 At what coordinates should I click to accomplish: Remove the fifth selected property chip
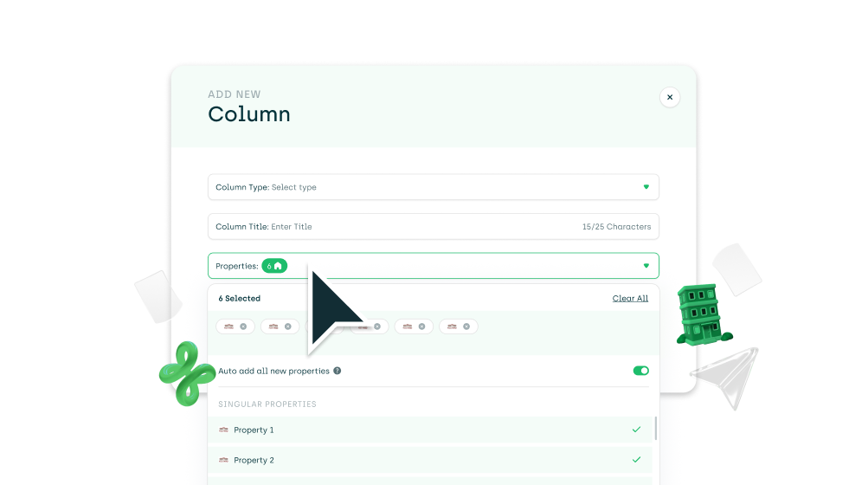pyautogui.click(x=421, y=327)
